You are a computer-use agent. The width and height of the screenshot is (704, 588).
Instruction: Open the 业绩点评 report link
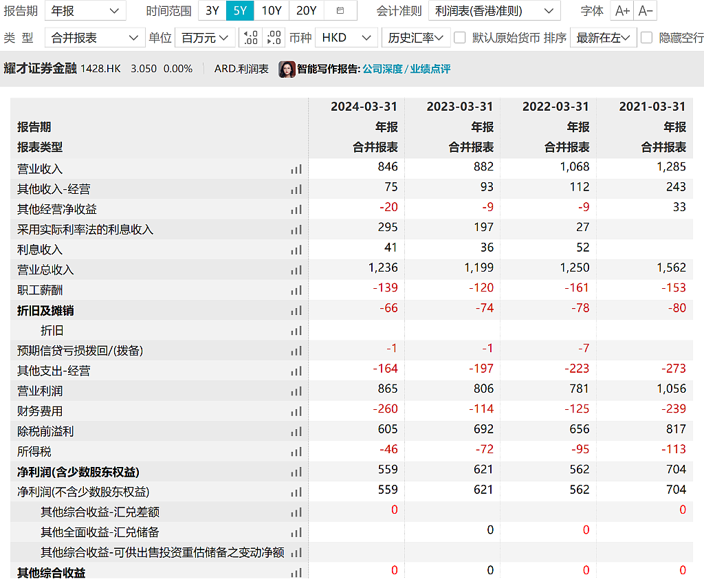430,69
